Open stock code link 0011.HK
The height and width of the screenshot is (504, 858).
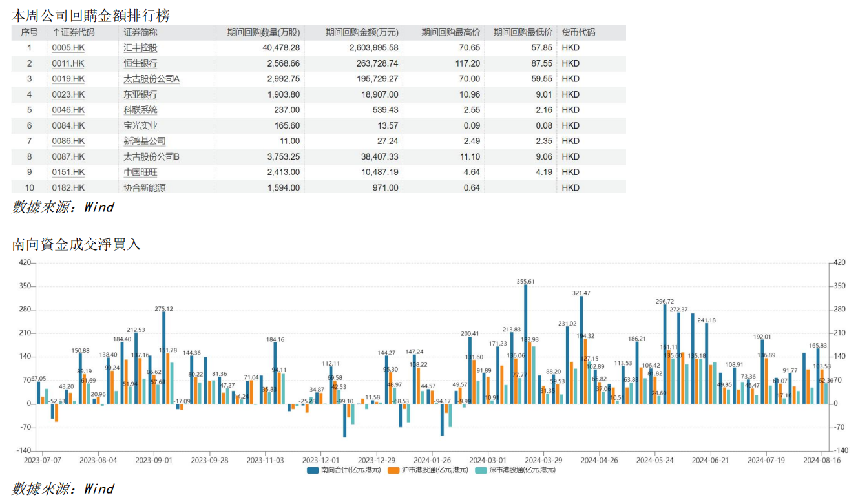(68, 63)
